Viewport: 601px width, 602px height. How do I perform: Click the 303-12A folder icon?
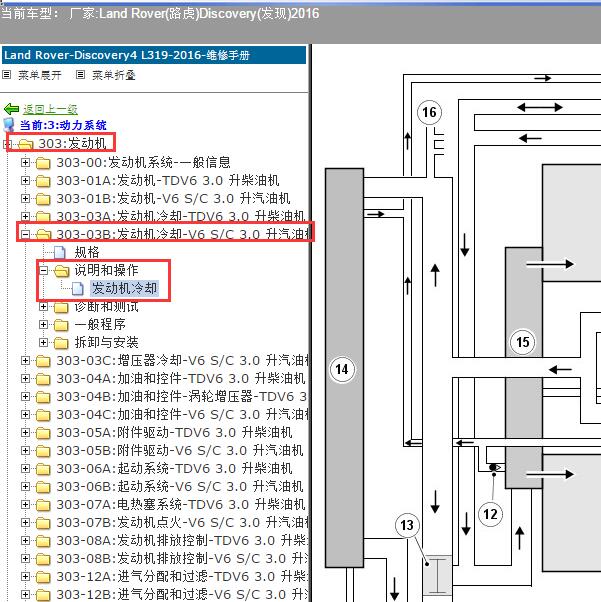click(43, 577)
